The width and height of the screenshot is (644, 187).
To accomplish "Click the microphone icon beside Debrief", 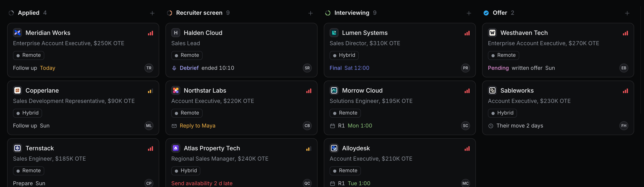I will [174, 68].
